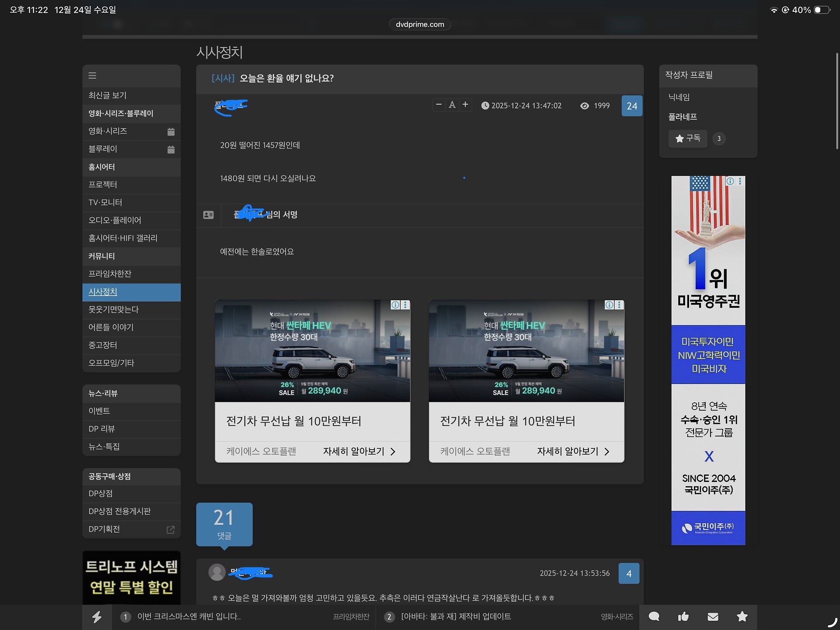Open 중고장터 from the sidebar menu

coord(103,345)
